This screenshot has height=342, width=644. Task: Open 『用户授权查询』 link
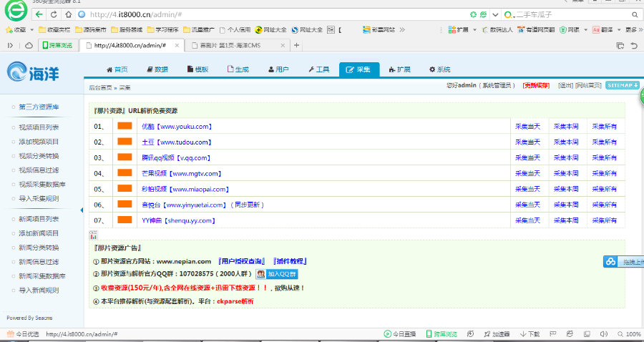coord(242,261)
